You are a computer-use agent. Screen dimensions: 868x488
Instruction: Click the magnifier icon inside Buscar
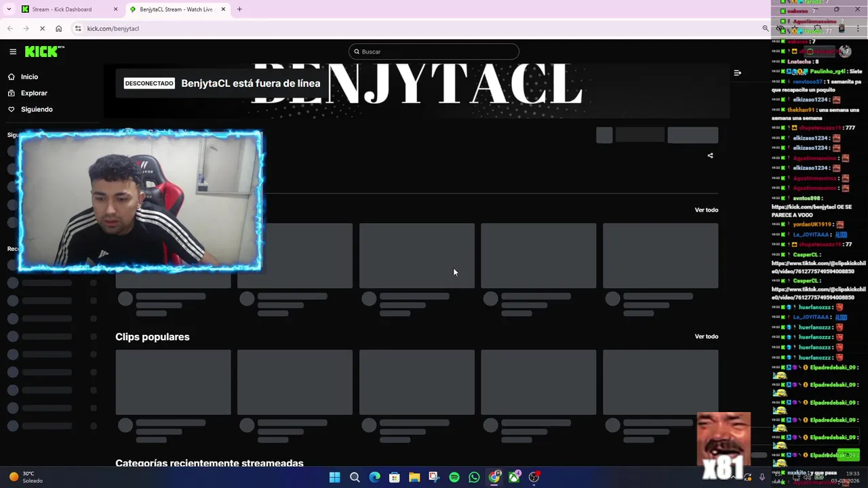coord(357,52)
